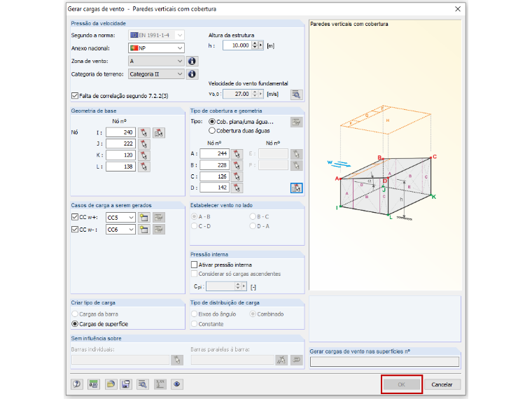Viewport: 532px width, 399px height.
Task: Edit node K number field
Action: point(121,155)
